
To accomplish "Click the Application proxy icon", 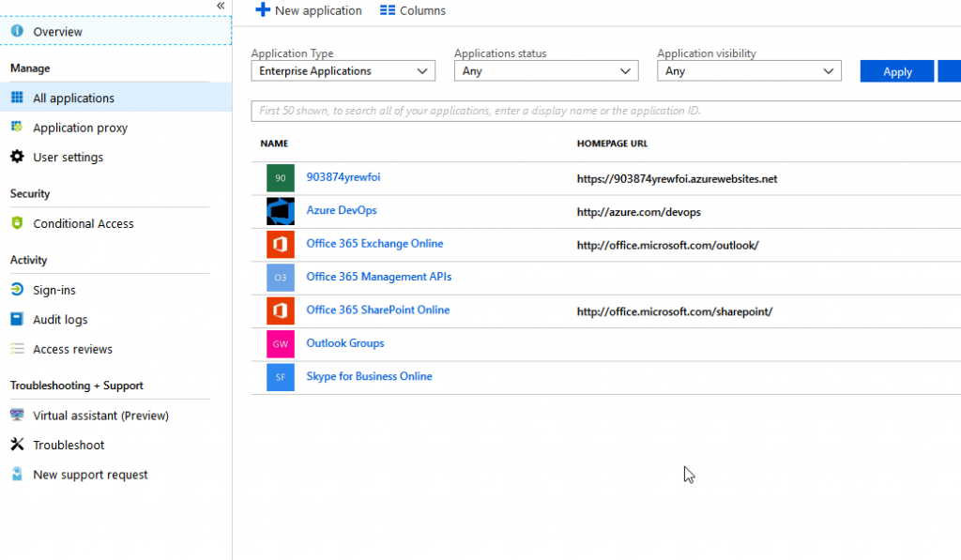I will click(17, 127).
